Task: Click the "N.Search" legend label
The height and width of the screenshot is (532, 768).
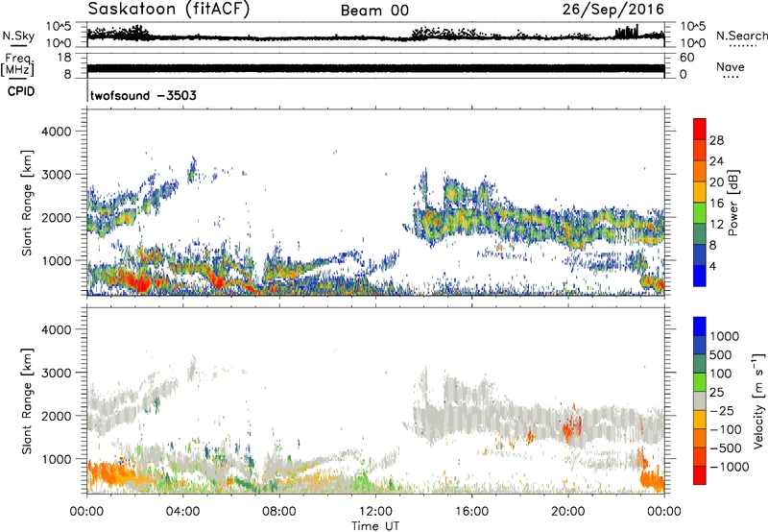Action: click(742, 36)
